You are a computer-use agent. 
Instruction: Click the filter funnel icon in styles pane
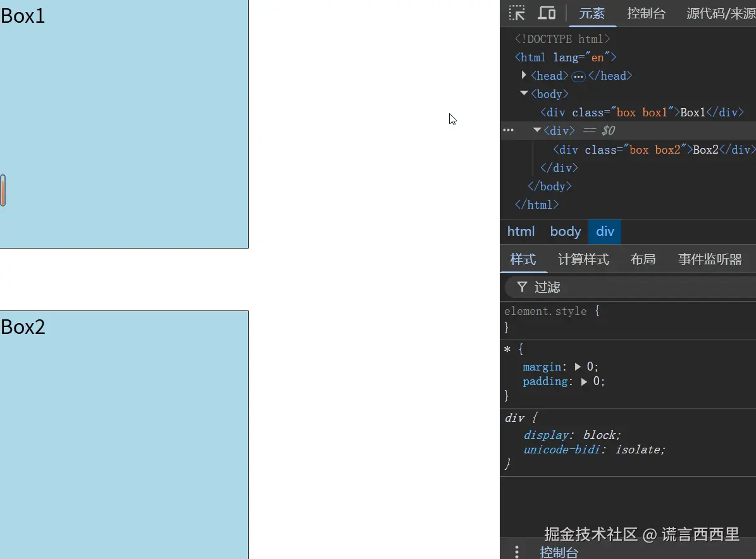pyautogui.click(x=522, y=286)
